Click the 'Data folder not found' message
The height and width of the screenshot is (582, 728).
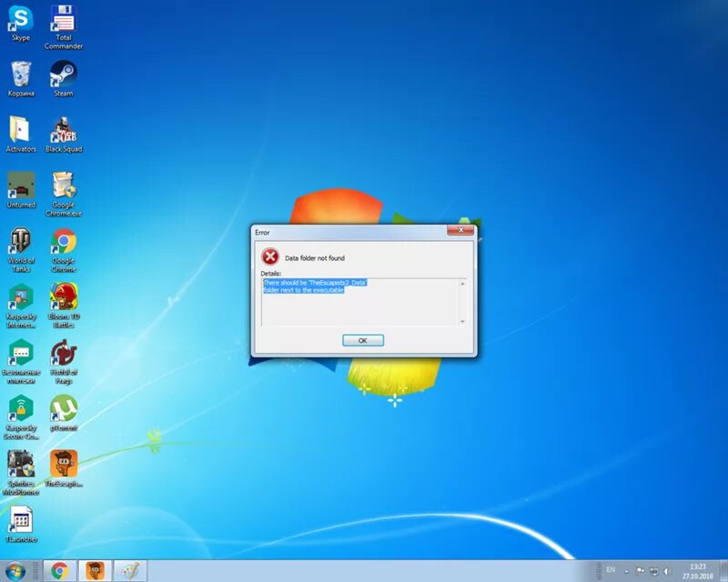click(x=315, y=258)
